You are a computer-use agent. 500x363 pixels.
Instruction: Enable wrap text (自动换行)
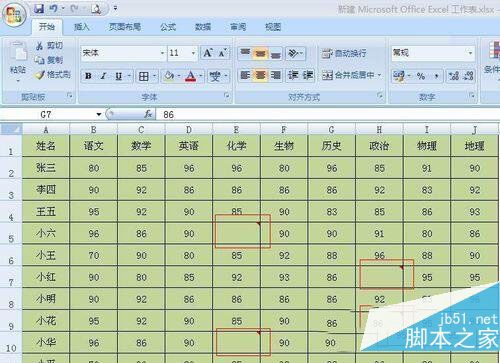[x=344, y=53]
